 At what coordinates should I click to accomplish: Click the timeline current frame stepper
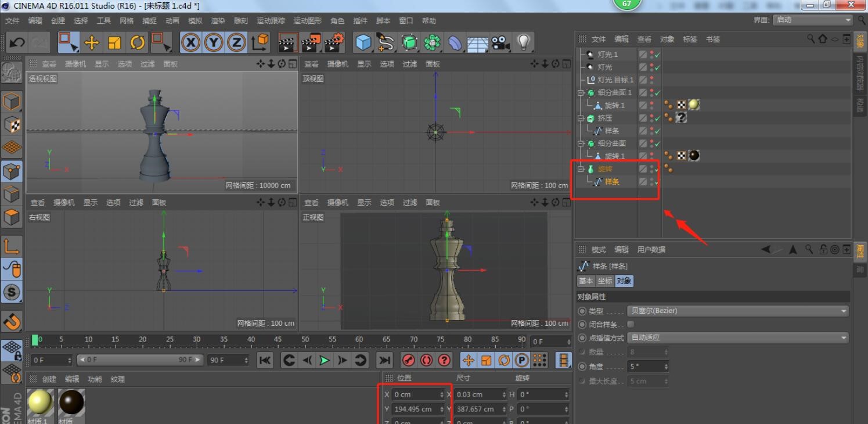pyautogui.click(x=568, y=342)
